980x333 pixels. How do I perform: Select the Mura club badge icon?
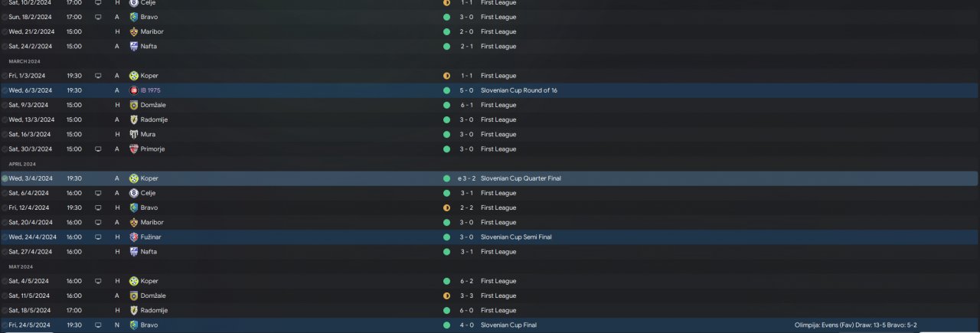pos(134,134)
